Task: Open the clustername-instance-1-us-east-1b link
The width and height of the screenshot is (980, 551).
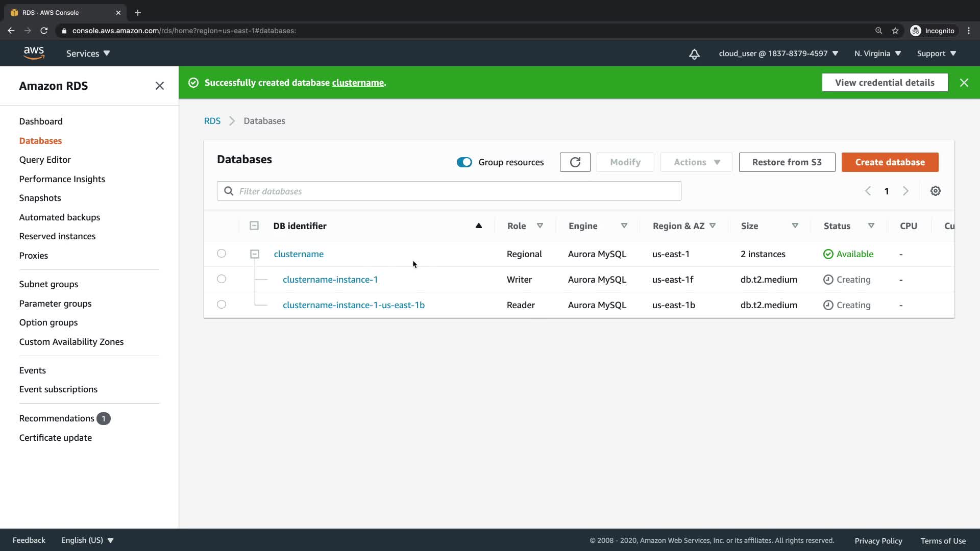Action: 353,305
